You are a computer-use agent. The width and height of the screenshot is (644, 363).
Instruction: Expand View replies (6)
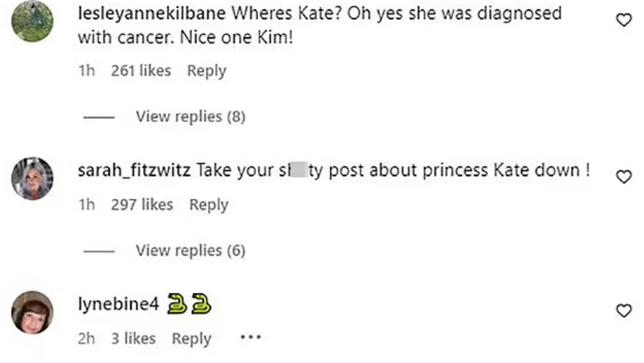pos(190,250)
